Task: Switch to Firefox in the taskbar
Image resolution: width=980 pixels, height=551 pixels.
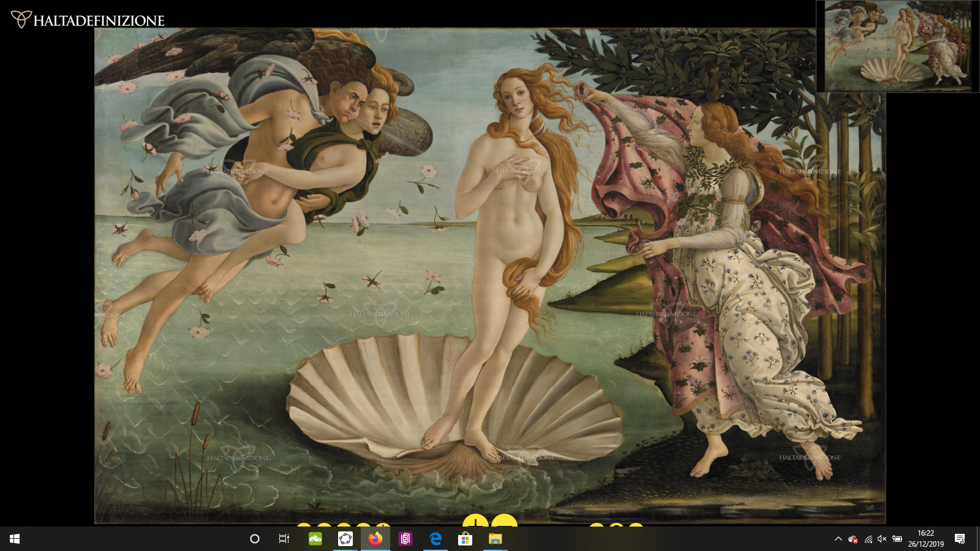Action: [x=375, y=539]
